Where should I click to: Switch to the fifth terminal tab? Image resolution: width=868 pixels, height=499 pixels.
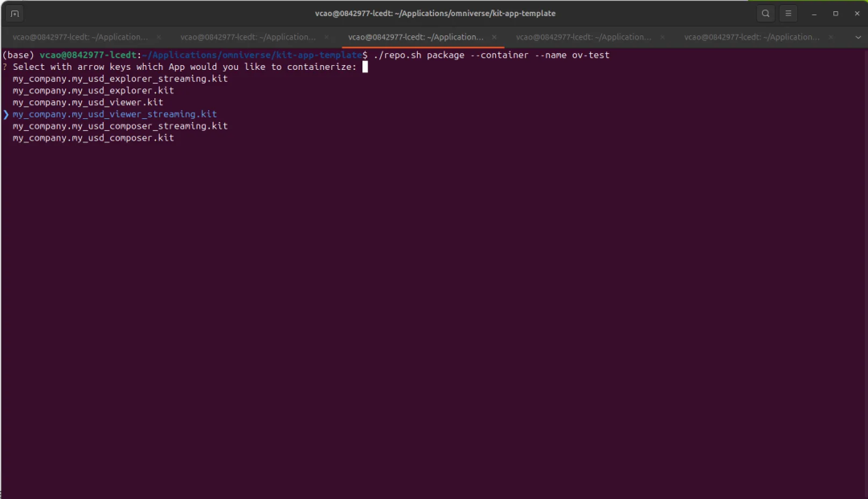coord(751,37)
